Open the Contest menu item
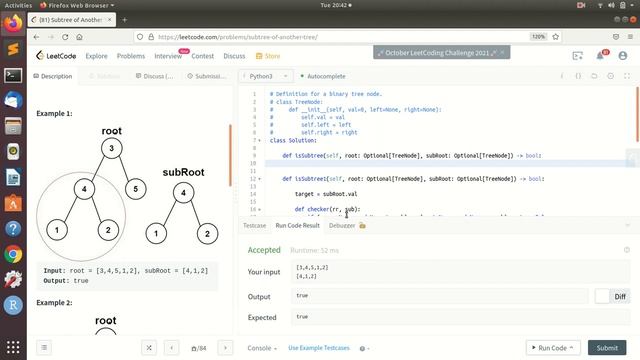The image size is (640, 360). 202,56
